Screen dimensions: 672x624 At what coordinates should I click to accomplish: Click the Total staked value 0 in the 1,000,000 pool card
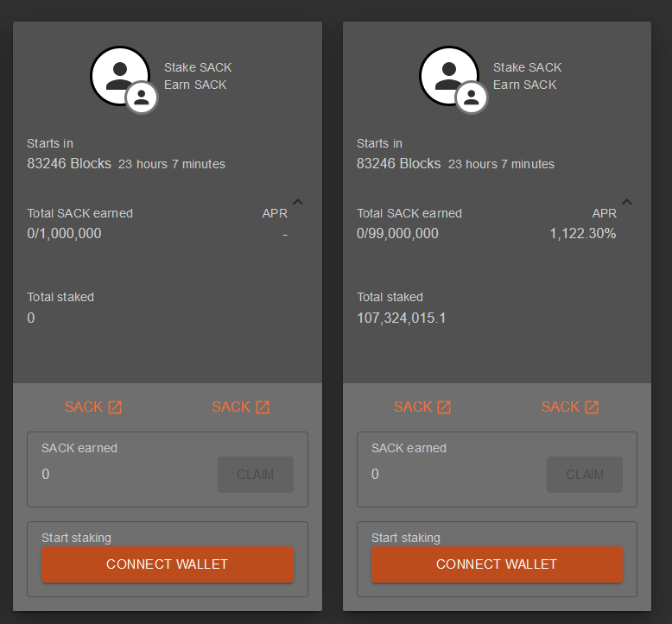coord(31,318)
